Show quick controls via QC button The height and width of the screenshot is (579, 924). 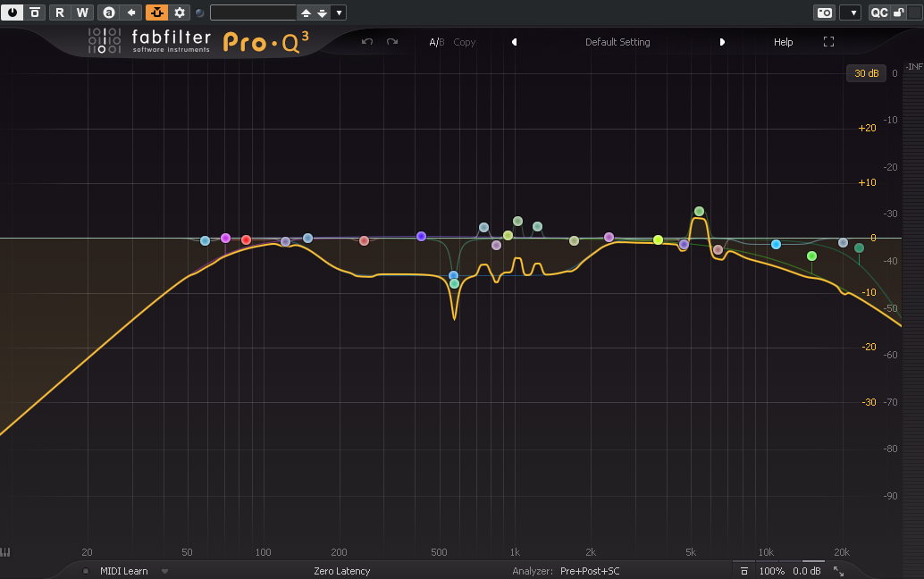coord(879,13)
